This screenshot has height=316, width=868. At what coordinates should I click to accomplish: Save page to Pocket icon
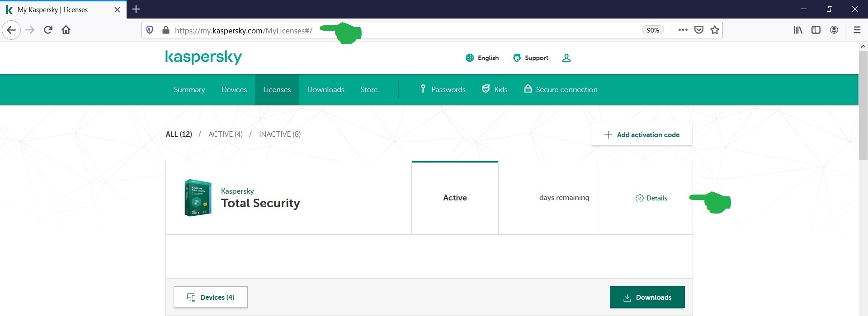(x=699, y=30)
